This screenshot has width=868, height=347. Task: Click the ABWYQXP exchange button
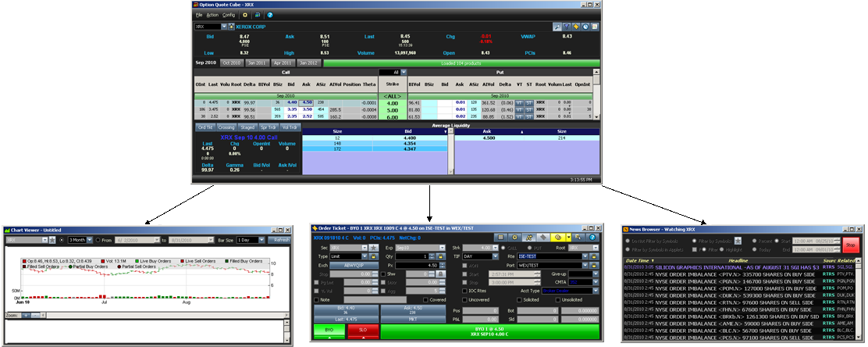coord(354,266)
